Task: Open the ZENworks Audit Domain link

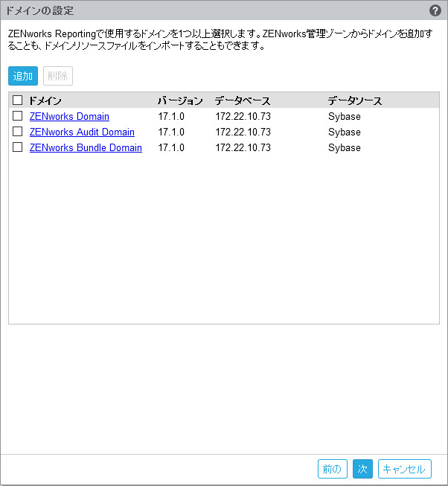Action: tap(82, 132)
